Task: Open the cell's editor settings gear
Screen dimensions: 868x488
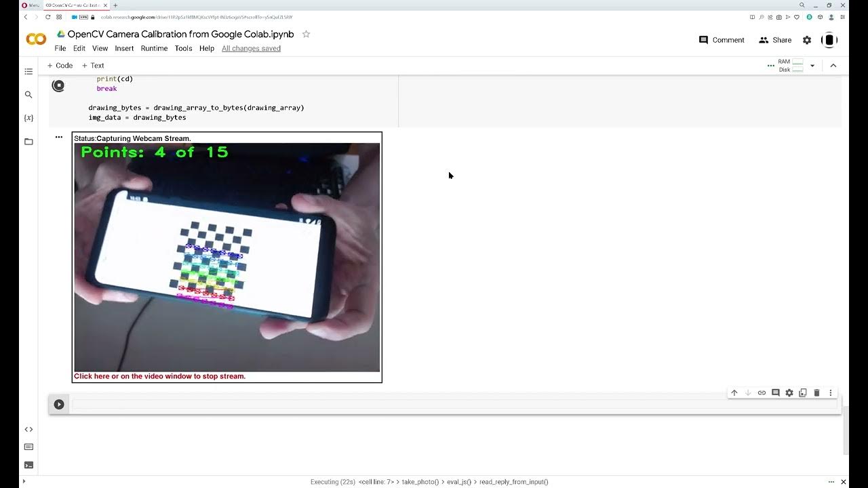Action: tap(789, 393)
